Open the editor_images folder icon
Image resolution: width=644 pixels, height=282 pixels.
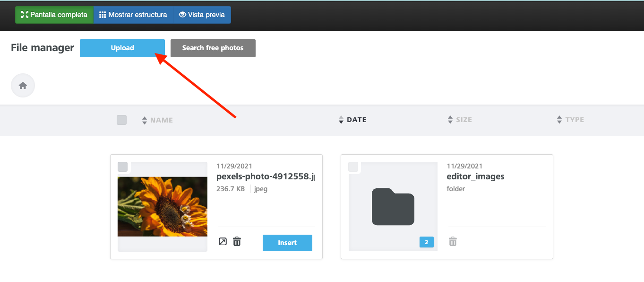pos(393,207)
